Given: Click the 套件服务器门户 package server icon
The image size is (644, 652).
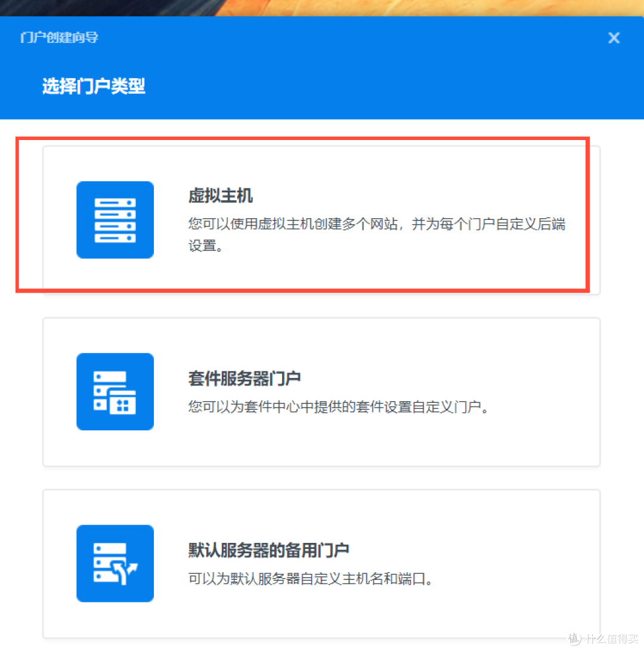Looking at the screenshot, I should pyautogui.click(x=115, y=391).
